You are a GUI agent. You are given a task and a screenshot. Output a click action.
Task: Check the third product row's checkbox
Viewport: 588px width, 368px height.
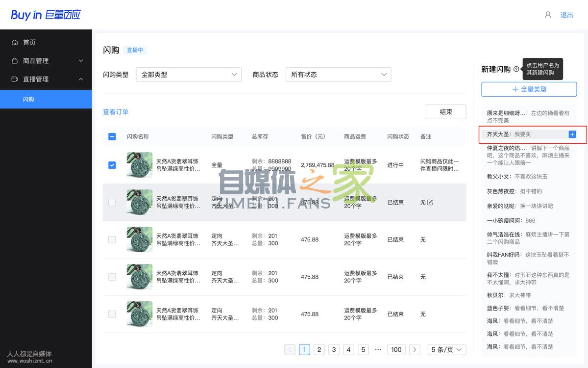point(112,239)
